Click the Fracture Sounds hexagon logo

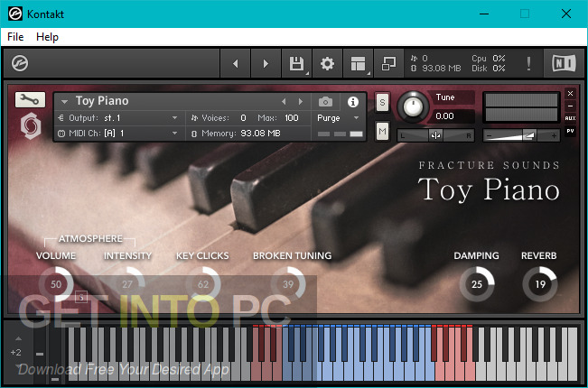(x=31, y=125)
